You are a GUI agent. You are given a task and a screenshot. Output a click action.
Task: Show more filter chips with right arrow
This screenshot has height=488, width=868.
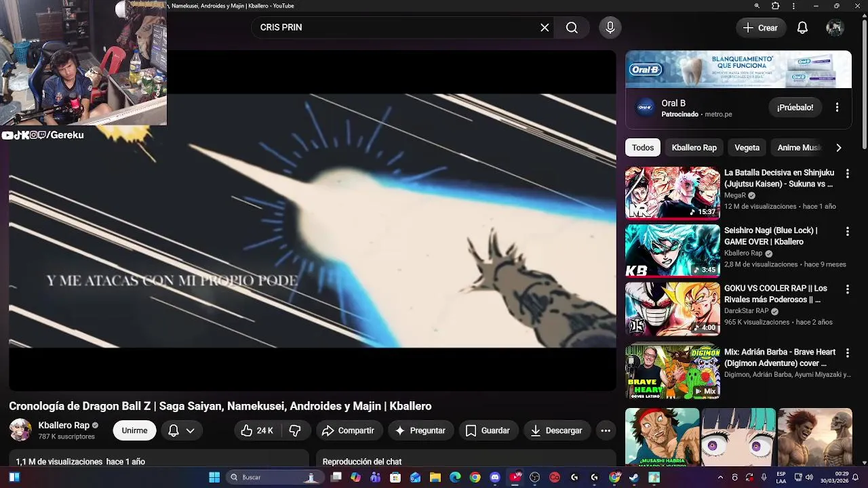[839, 147]
